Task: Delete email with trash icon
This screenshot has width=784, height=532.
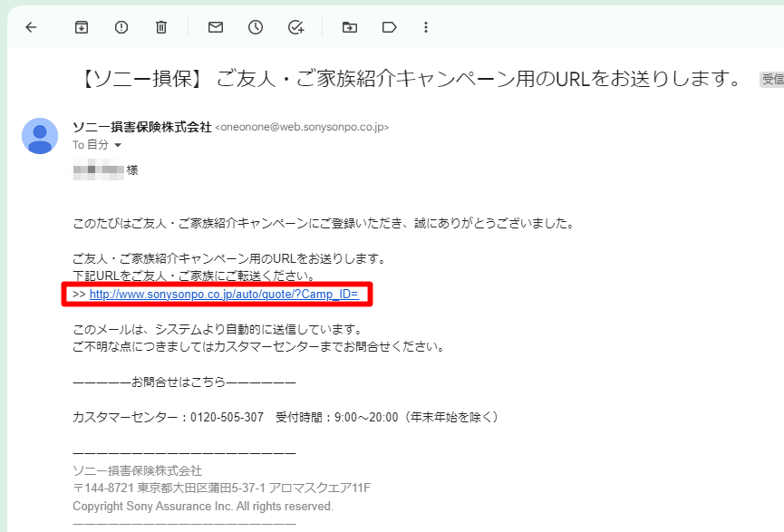Action: [161, 27]
